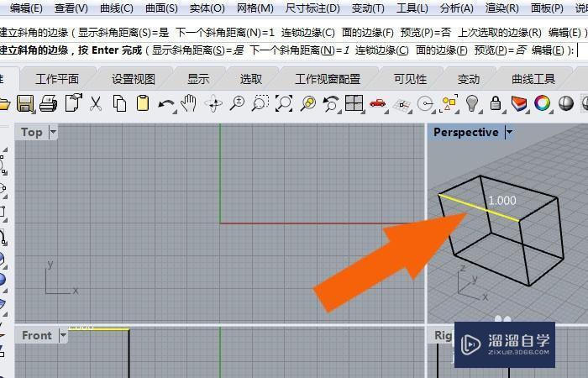This screenshot has height=378, width=588.
Task: Switch to the 工作视窗配置 toolbar tab
Action: click(x=328, y=79)
